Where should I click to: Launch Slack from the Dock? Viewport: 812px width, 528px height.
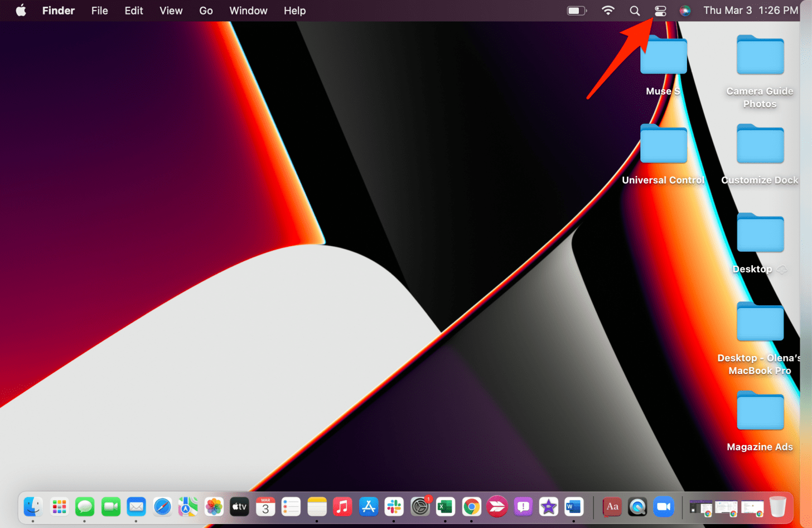[394, 507]
